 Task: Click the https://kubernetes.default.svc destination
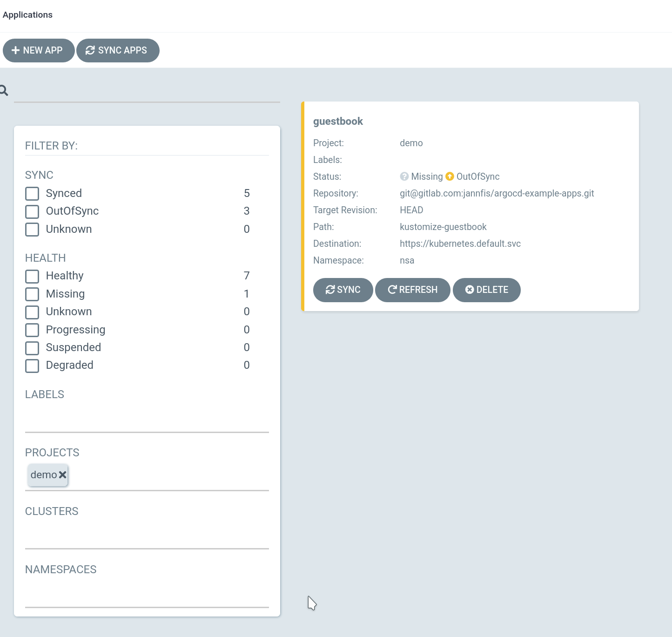(460, 244)
